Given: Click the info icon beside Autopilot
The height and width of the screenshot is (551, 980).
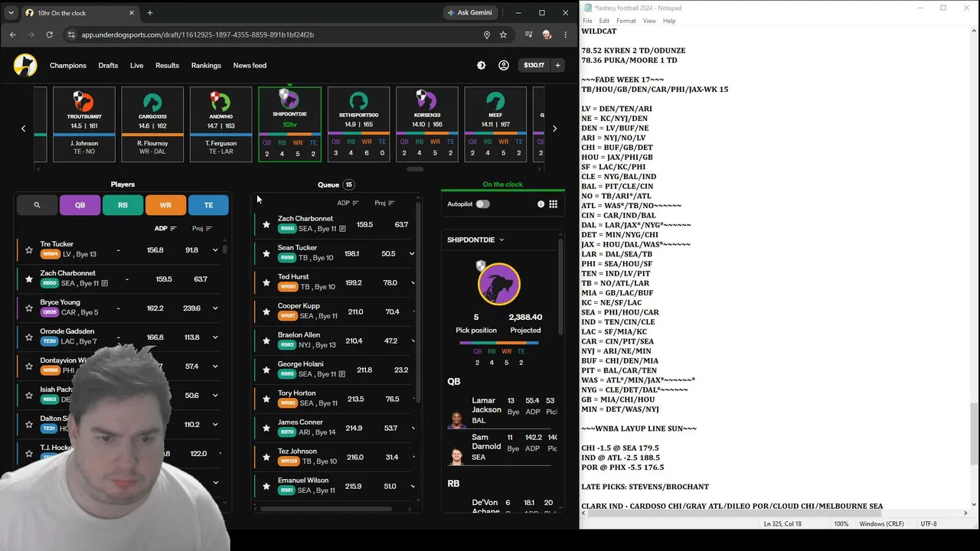Looking at the screenshot, I should [541, 204].
